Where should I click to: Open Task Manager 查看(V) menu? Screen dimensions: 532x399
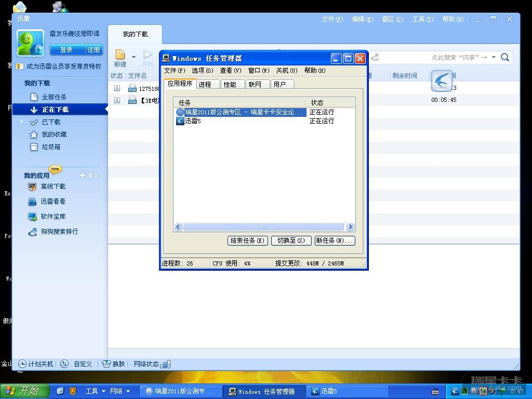231,71
